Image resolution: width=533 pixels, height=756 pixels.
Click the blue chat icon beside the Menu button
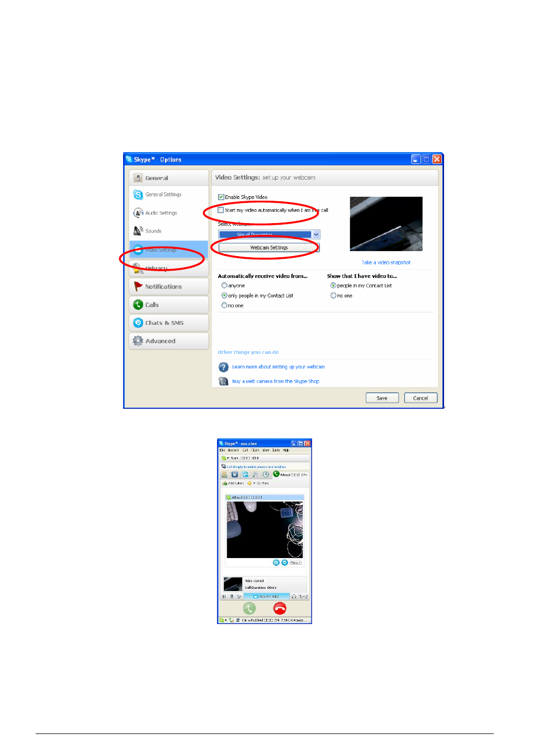pyautogui.click(x=285, y=563)
